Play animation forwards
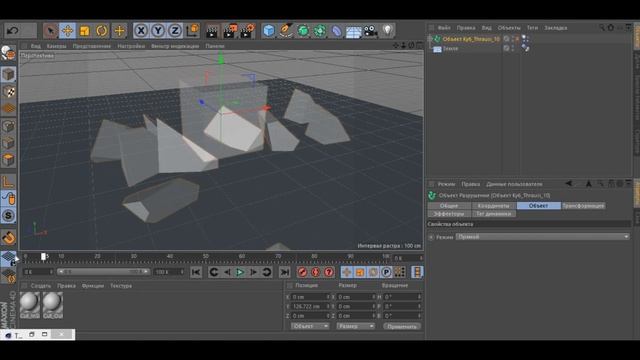 click(240, 272)
